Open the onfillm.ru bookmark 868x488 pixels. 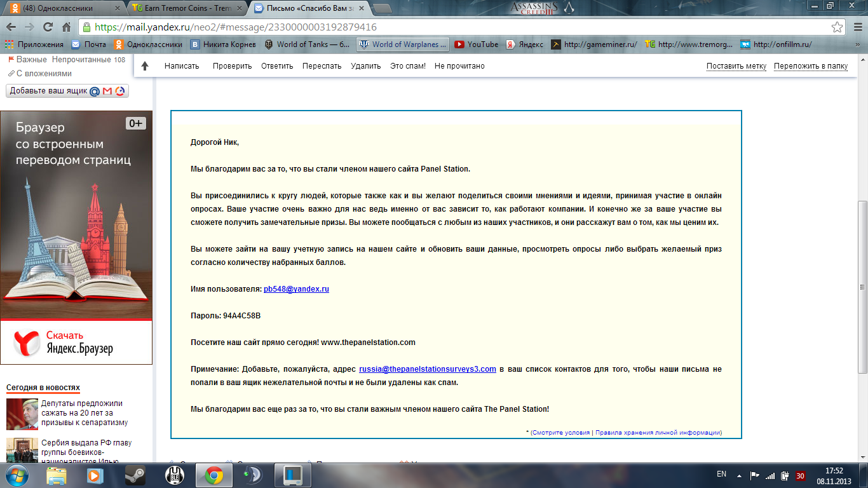(x=776, y=44)
